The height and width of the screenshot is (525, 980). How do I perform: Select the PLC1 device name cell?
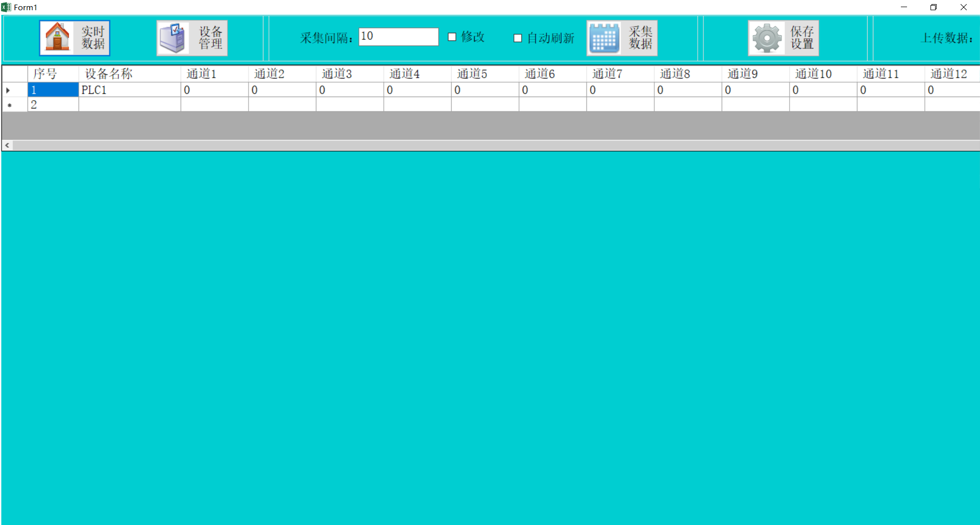[x=130, y=90]
